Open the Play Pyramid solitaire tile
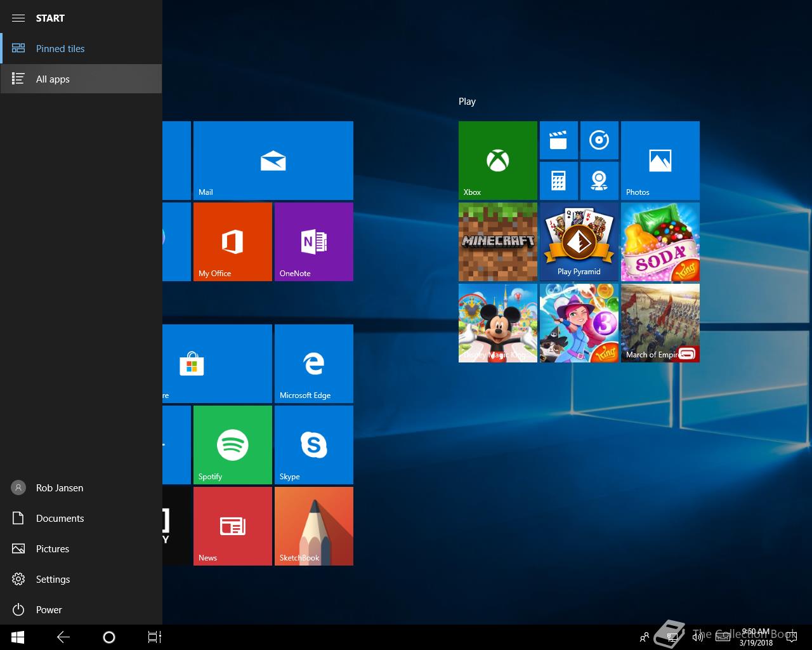Image resolution: width=812 pixels, height=650 pixels. pyautogui.click(x=579, y=242)
